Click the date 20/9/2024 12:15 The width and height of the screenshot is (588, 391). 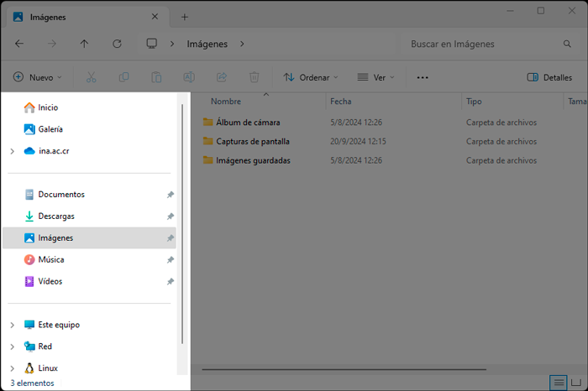(x=358, y=142)
